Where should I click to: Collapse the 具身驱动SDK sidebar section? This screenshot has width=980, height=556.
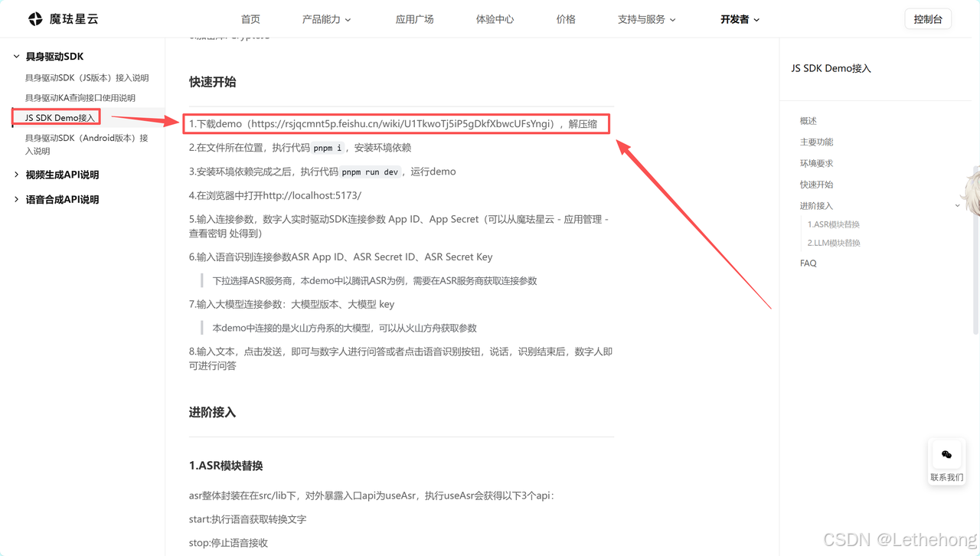(x=15, y=56)
